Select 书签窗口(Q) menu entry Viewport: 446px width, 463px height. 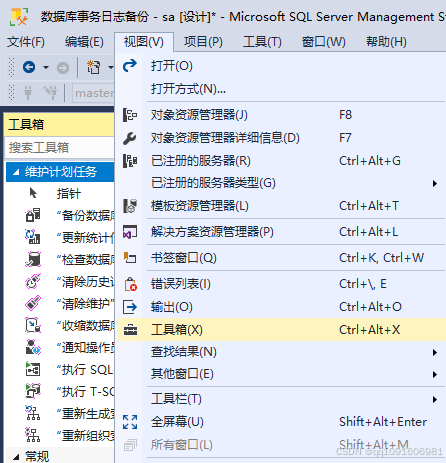[280, 258]
